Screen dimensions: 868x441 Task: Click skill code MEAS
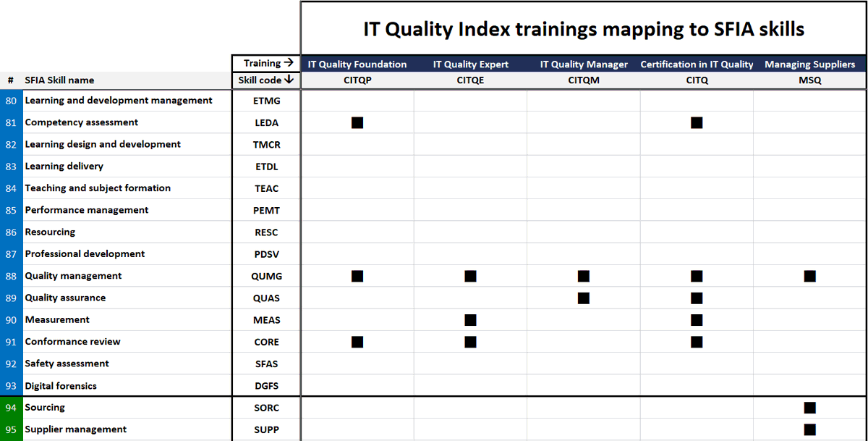pos(266,320)
